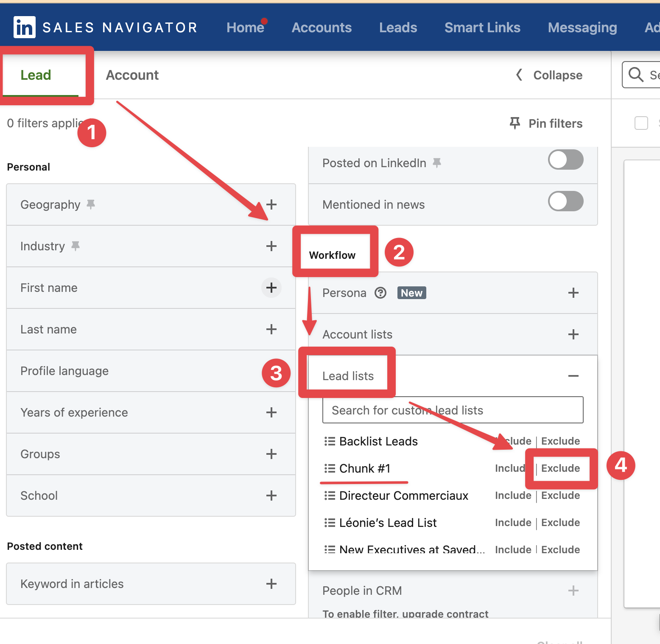Screen dimensions: 660x644
Task: Exclude Léonie's Lead List
Action: point(560,523)
